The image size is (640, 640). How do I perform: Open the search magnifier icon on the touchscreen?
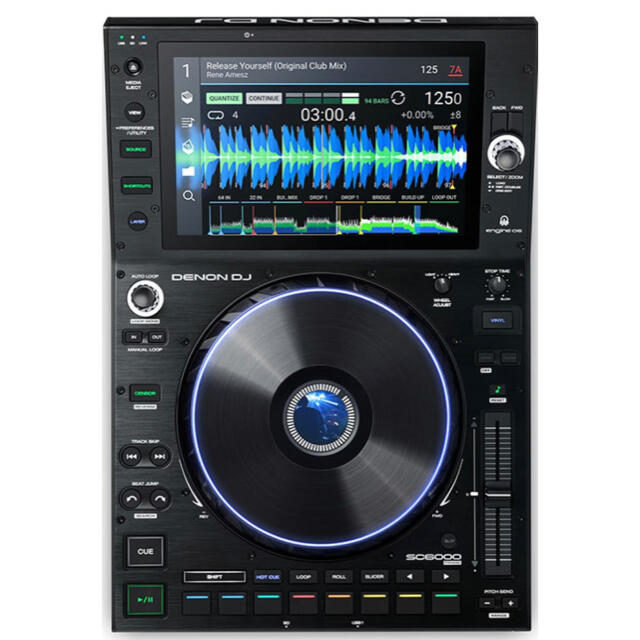coord(188,196)
